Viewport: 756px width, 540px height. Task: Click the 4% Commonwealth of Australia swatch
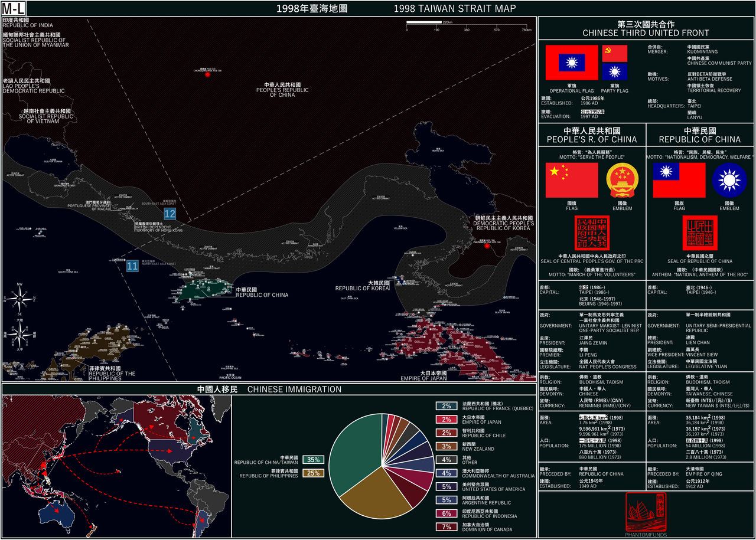(x=447, y=473)
